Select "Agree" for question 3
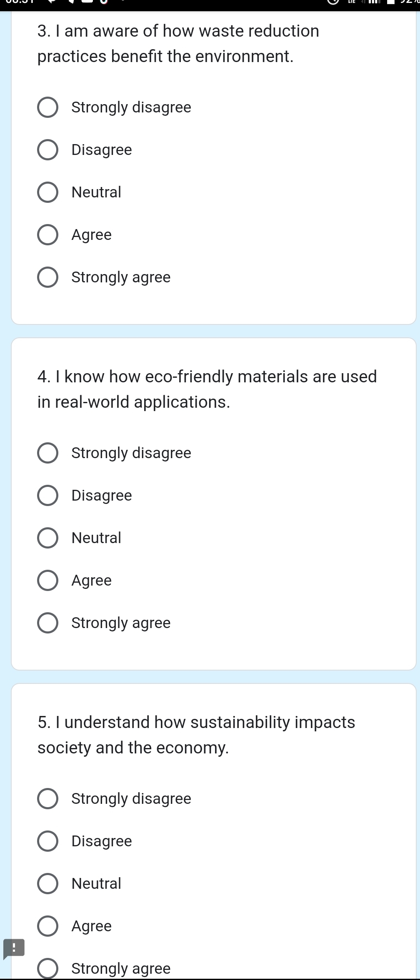Image resolution: width=420 pixels, height=980 pixels. [48, 234]
